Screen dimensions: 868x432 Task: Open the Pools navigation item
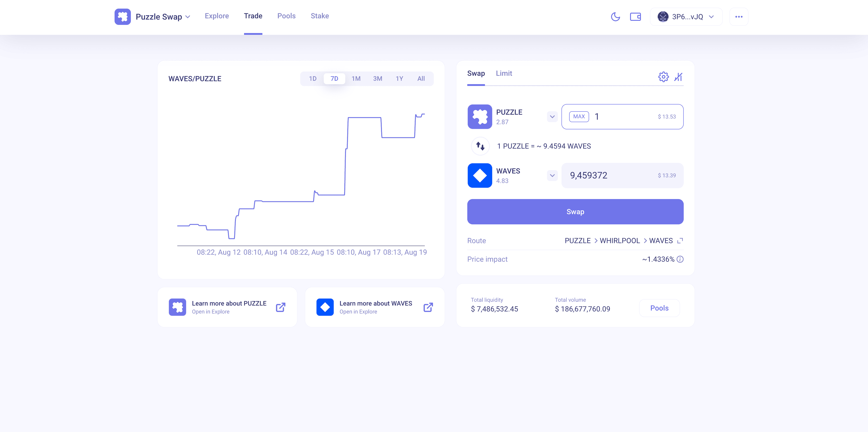(286, 16)
